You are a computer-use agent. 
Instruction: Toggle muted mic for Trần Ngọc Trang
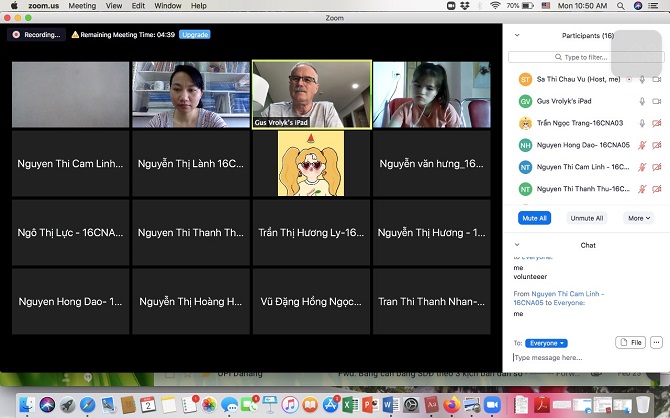click(x=642, y=123)
